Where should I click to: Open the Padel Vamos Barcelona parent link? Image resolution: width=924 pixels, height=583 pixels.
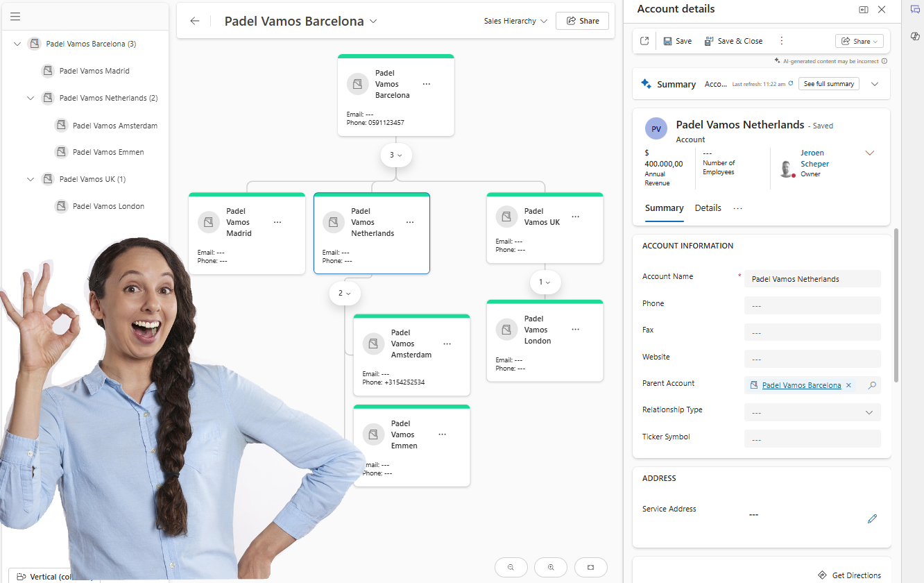[801, 385]
